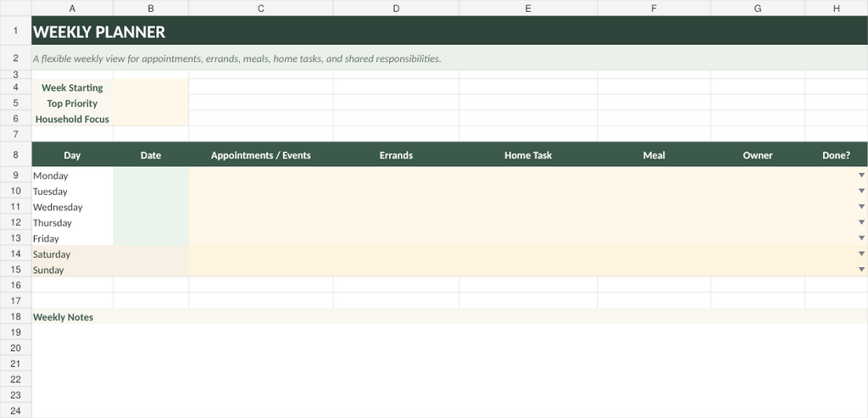This screenshot has width=868, height=418.
Task: Click the WEEKLY PLANNER title cell
Action: click(x=449, y=31)
